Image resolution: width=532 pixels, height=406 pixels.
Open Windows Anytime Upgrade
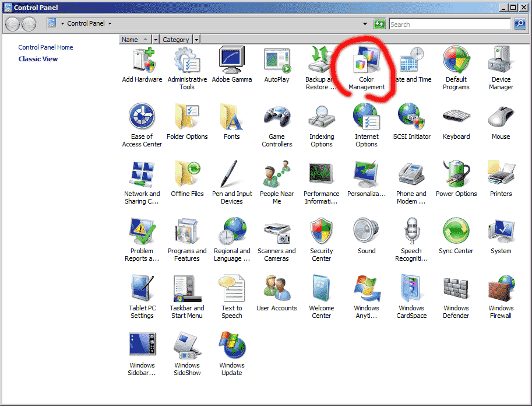coord(367,296)
